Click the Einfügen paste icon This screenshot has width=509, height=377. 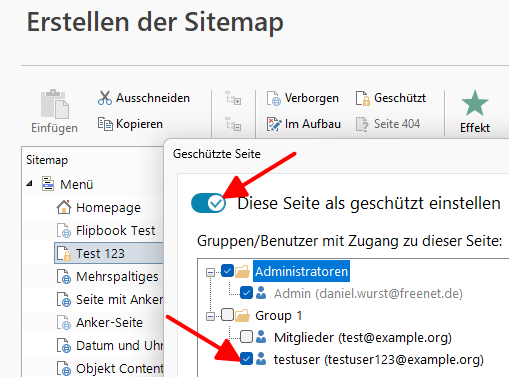55,104
